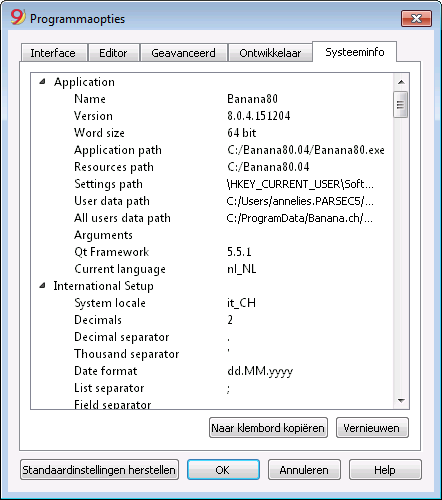
Task: Click the Systeeminfo tab
Action: point(355,52)
